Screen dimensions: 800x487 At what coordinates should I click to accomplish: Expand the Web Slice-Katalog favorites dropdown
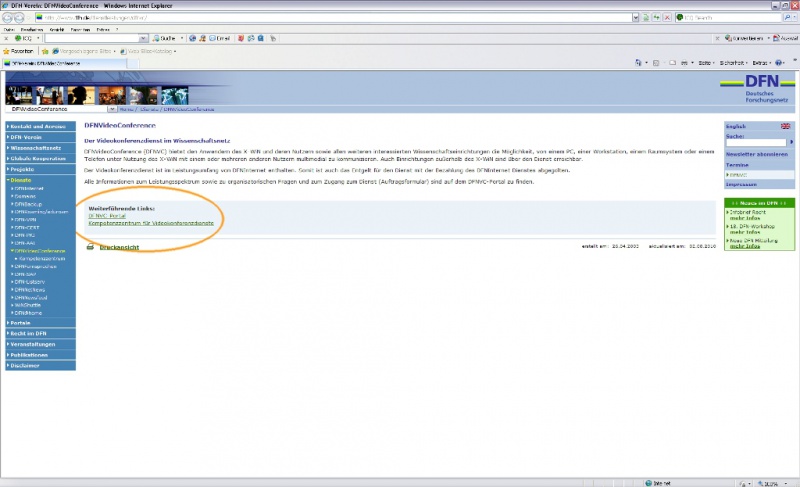pyautogui.click(x=175, y=51)
